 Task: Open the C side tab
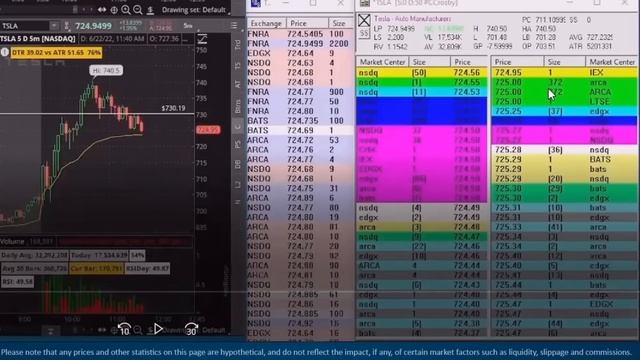[x=238, y=126]
